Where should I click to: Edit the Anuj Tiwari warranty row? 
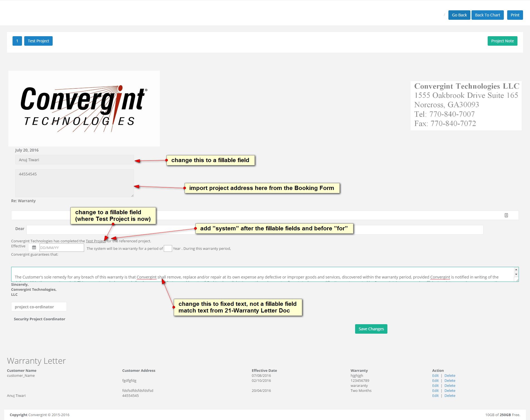tap(435, 396)
